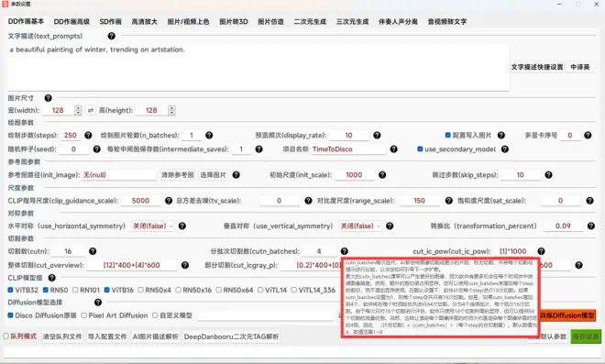Image resolution: width=605 pixels, height=364 pixels.
Task: Open help for cut_ic_pow field
Action: coord(542,251)
